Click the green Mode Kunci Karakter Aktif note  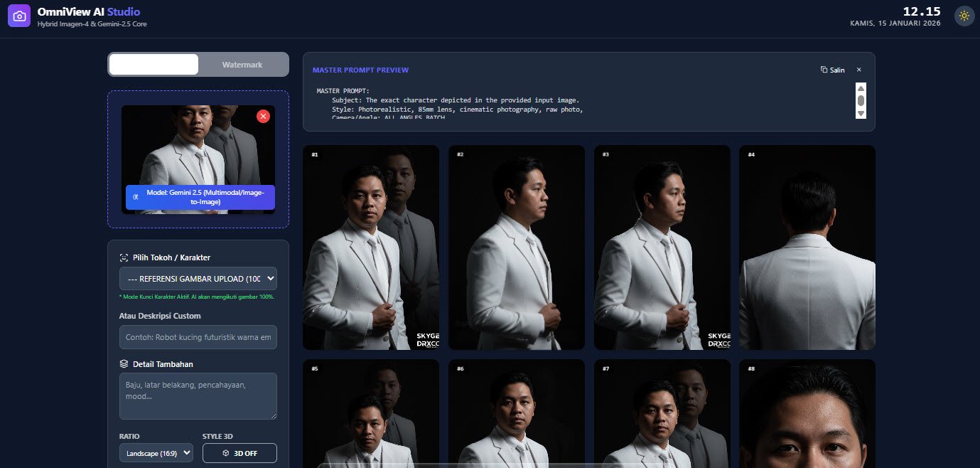[197, 297]
